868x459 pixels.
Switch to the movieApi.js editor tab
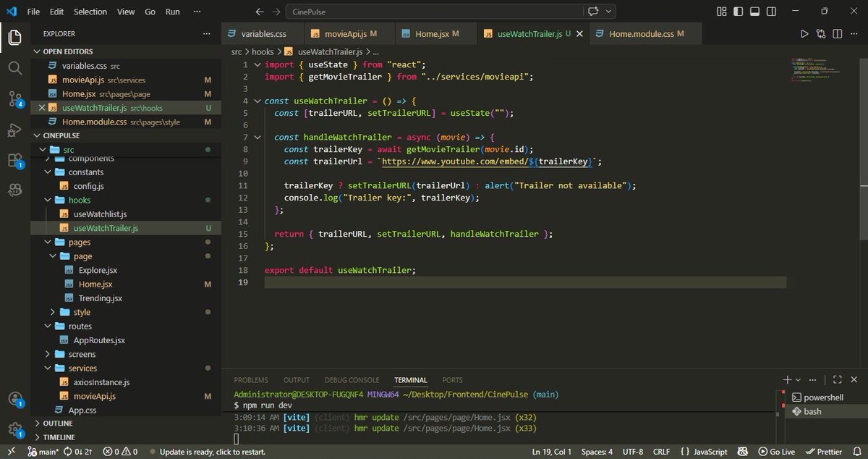point(350,34)
